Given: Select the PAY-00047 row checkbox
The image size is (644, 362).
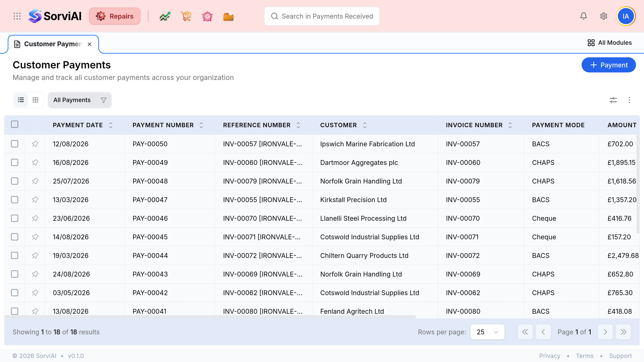Looking at the screenshot, I should pos(14,200).
